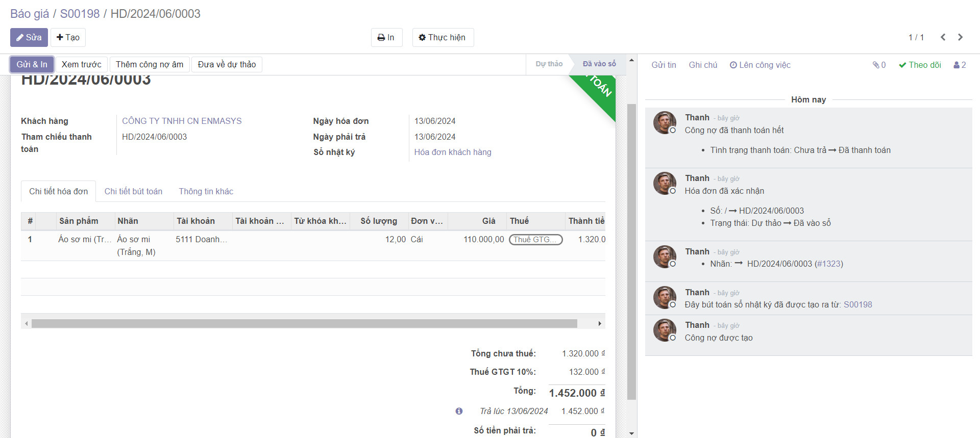The width and height of the screenshot is (980, 438).
Task: Click Thanh's avatar in first message
Action: (665, 122)
